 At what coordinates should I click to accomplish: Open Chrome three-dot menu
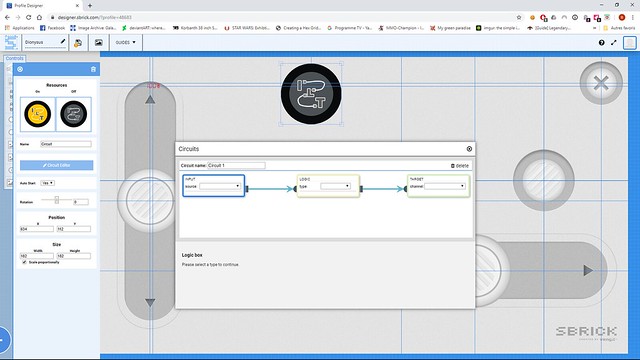[633, 18]
